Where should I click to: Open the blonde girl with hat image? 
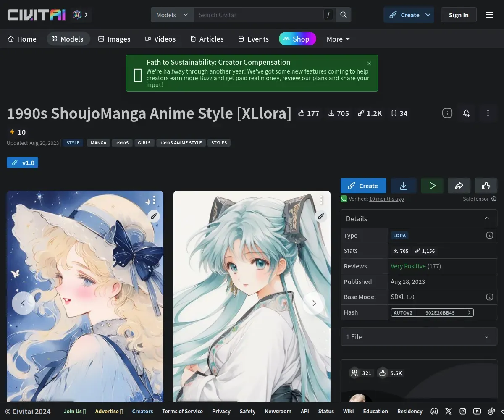pyautogui.click(x=85, y=296)
